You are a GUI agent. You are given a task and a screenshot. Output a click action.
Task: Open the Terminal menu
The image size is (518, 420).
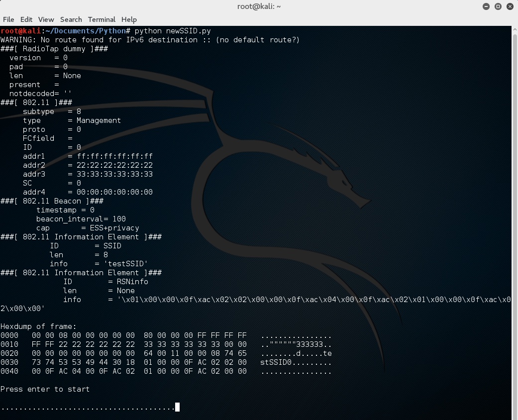pyautogui.click(x=102, y=19)
